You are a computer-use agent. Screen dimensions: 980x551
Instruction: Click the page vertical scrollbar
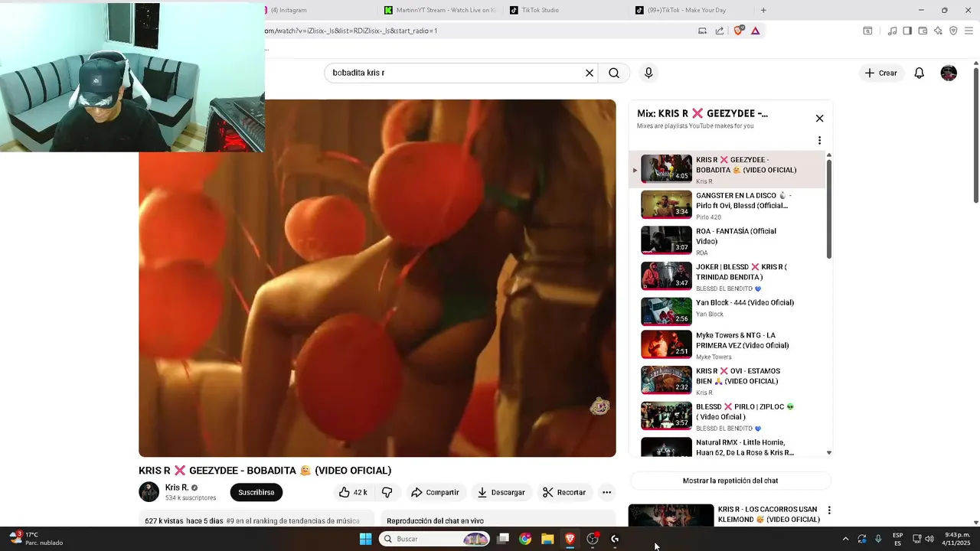[x=975, y=136]
